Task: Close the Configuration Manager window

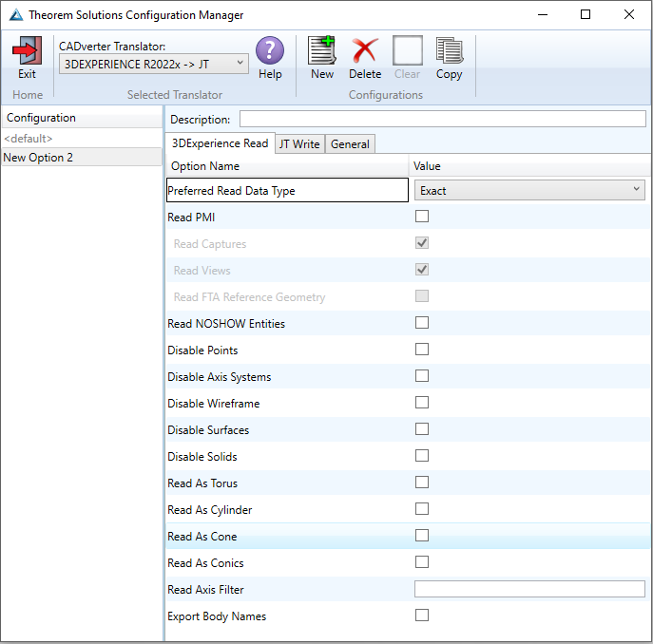Action: pyautogui.click(x=629, y=14)
